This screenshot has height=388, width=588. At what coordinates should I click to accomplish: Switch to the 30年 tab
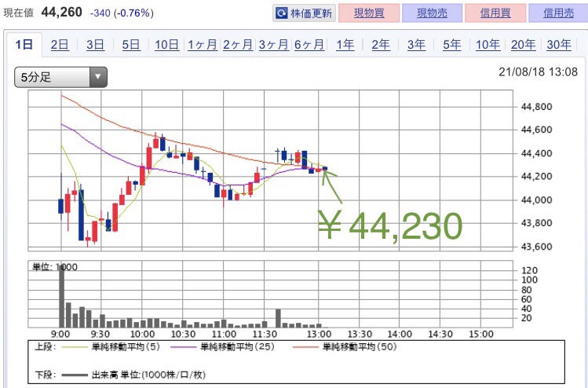point(558,45)
